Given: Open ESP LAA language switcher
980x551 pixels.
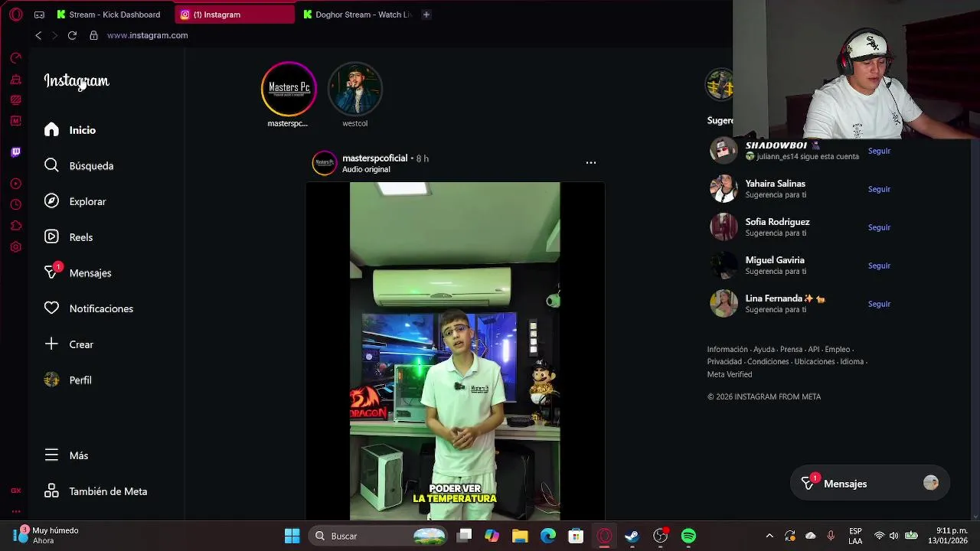Looking at the screenshot, I should click(855, 536).
